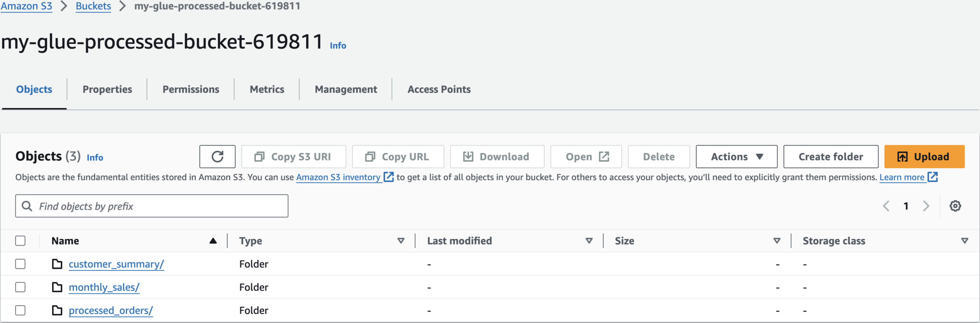980x323 pixels.
Task: Sort by Size column arrow
Action: pos(777,241)
